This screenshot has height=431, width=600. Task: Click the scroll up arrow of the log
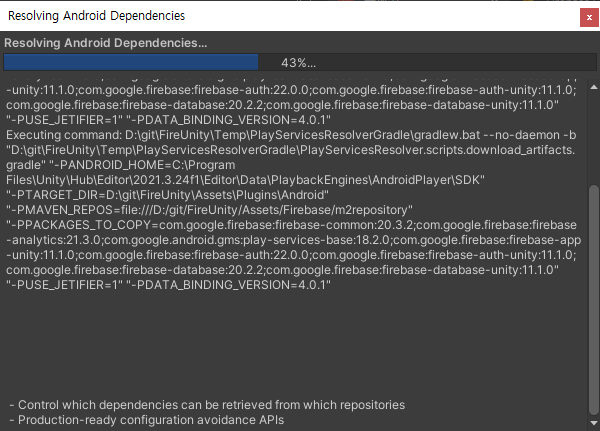pos(594,87)
